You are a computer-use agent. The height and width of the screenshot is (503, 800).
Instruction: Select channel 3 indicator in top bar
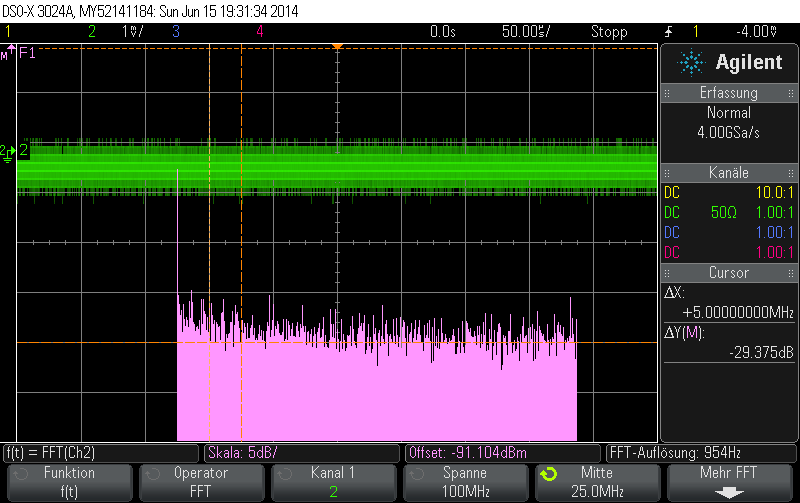coord(176,32)
